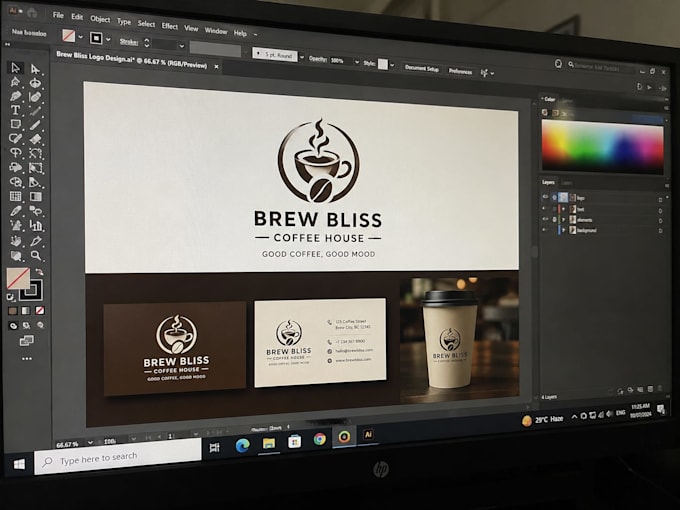Viewport: 680px width, 510px height.
Task: Select the Perspective Grid tool
Action: pos(35,183)
